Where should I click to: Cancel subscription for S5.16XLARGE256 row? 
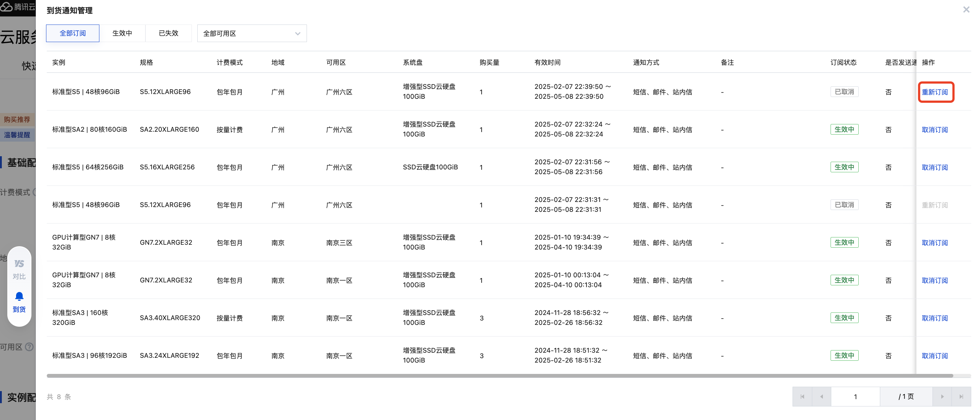[x=935, y=168]
